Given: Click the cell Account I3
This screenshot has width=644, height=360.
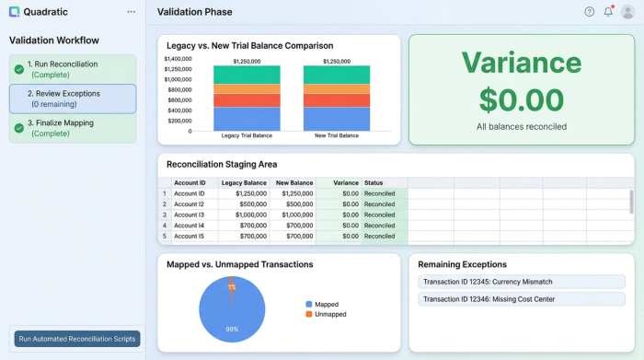Looking at the screenshot, I should [x=195, y=215].
